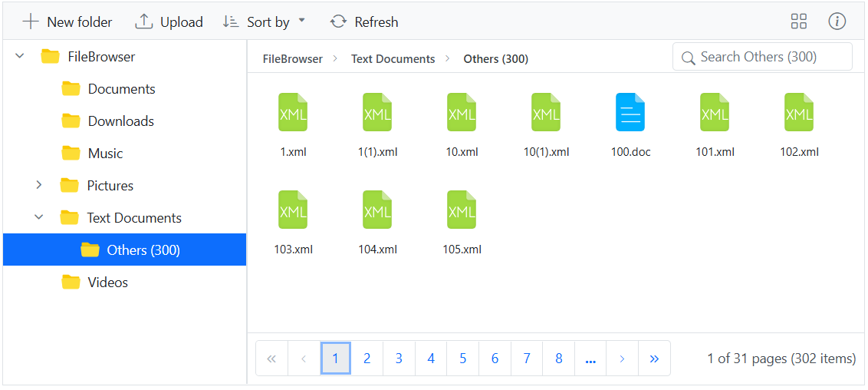Expand the Pictures folder node
The height and width of the screenshot is (390, 868).
[x=39, y=185]
